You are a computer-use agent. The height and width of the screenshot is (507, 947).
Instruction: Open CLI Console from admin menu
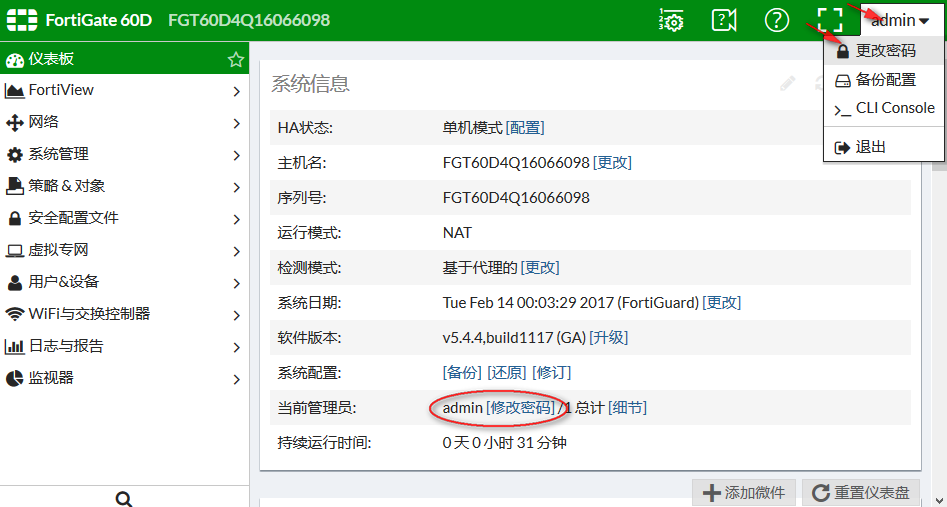coord(884,108)
